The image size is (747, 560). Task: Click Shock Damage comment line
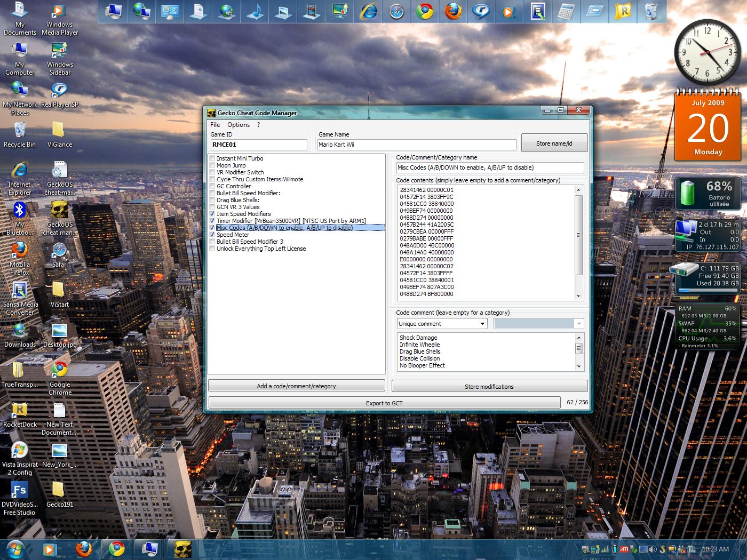pos(418,338)
